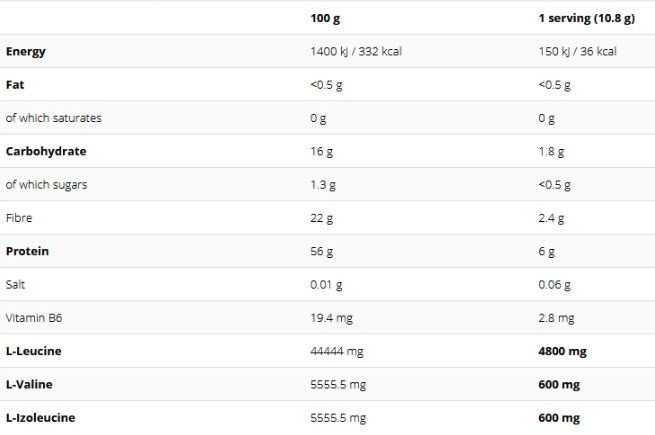Click the Fibre row label
This screenshot has width=655, height=435.
[x=19, y=218]
